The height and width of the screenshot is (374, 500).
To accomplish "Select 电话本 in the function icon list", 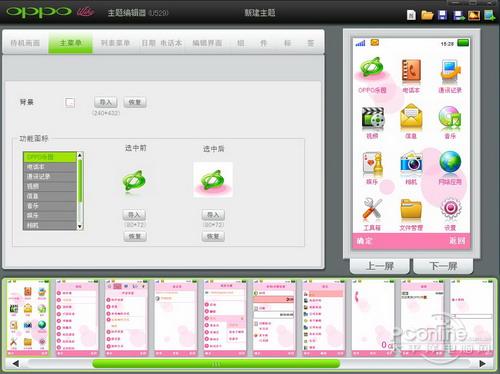I will click(x=50, y=167).
